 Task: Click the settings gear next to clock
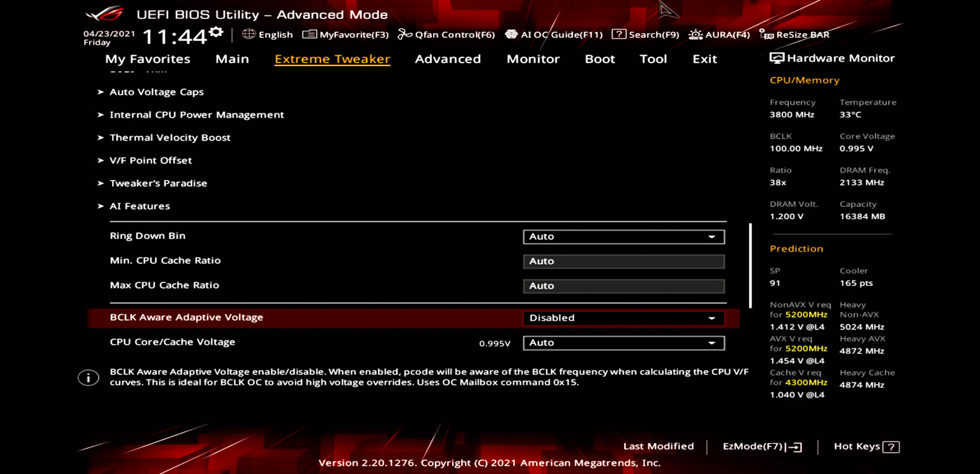[216, 32]
